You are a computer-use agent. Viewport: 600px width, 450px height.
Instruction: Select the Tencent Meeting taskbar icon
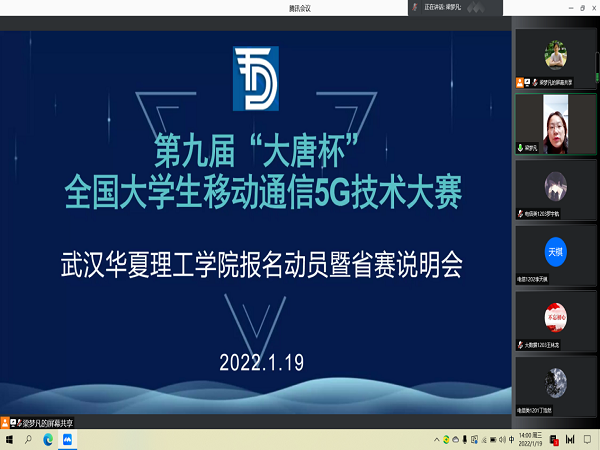click(x=68, y=440)
